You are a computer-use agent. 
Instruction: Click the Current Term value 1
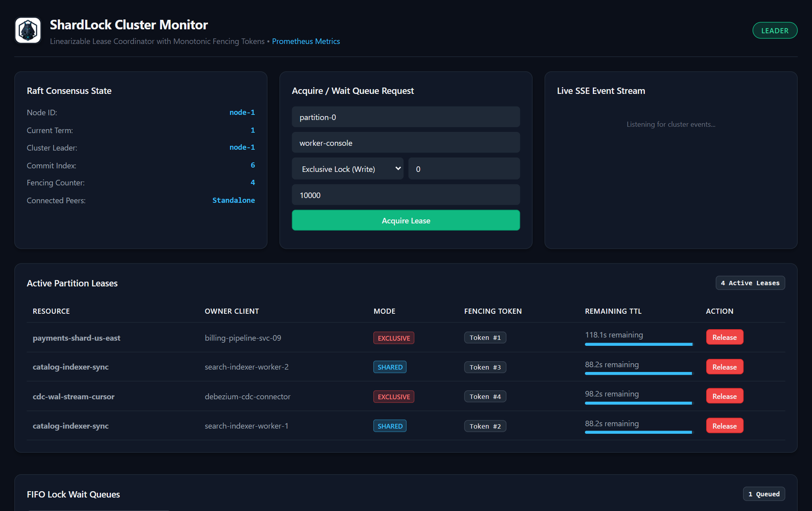coord(253,130)
